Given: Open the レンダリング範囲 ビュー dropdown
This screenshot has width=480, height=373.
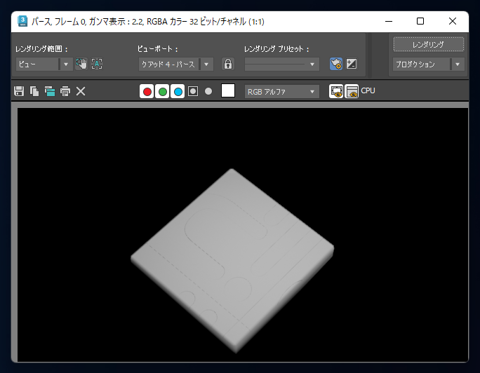Looking at the screenshot, I should (x=44, y=64).
